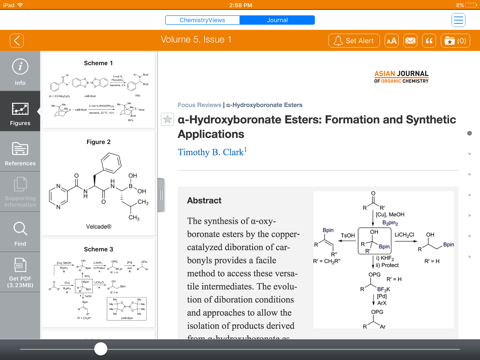
Task: Tap the 2:58 PM clock in status bar
Action: (241, 5)
